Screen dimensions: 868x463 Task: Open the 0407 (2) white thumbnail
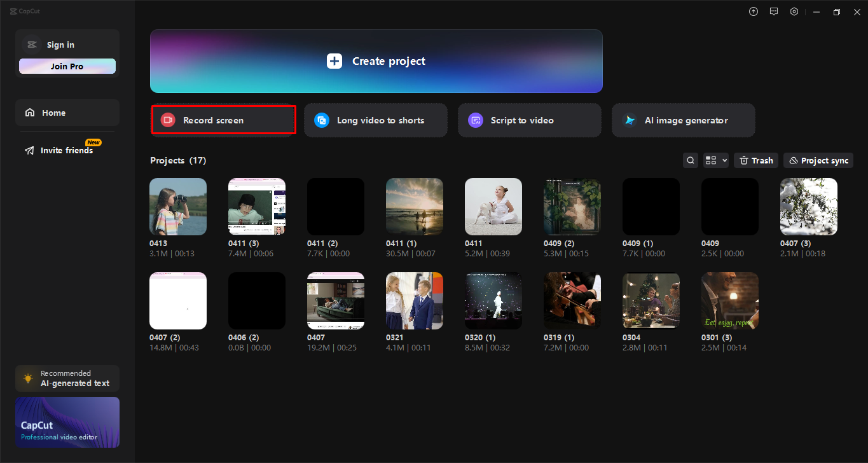[x=178, y=301]
